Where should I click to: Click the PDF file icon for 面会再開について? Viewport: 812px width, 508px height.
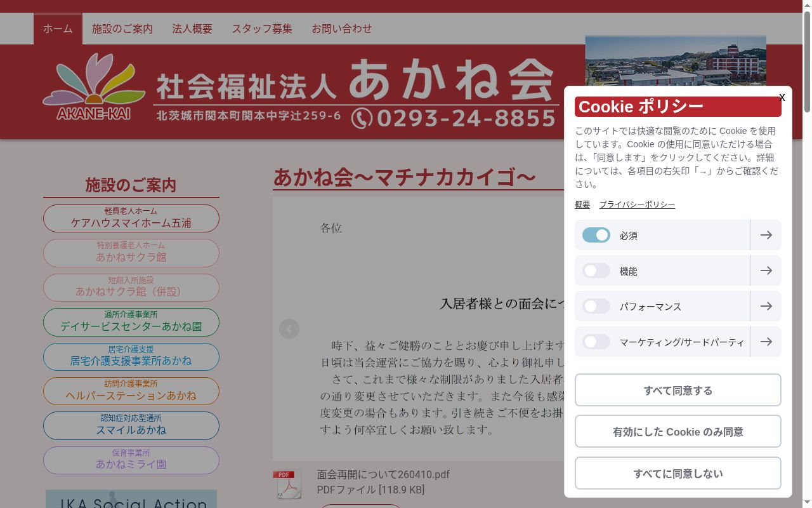(x=287, y=484)
